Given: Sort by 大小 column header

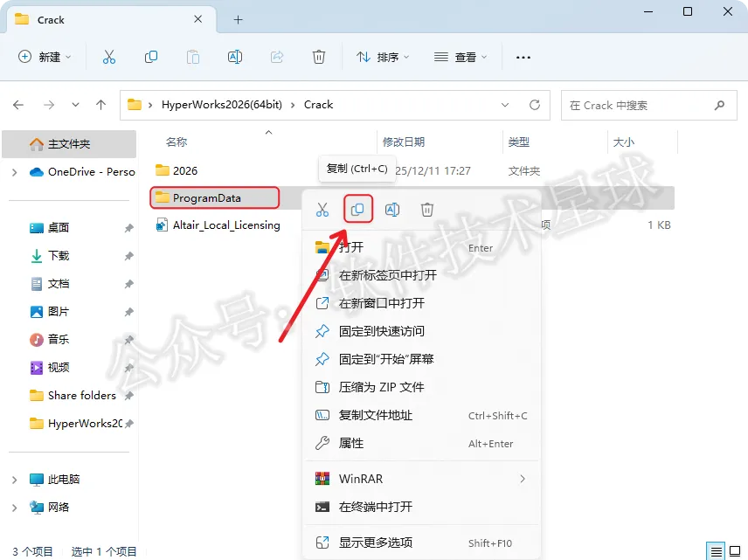Looking at the screenshot, I should pyautogui.click(x=624, y=142).
